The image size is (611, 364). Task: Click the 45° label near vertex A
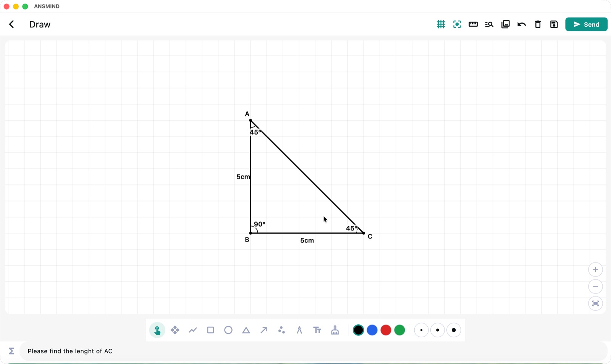255,132
